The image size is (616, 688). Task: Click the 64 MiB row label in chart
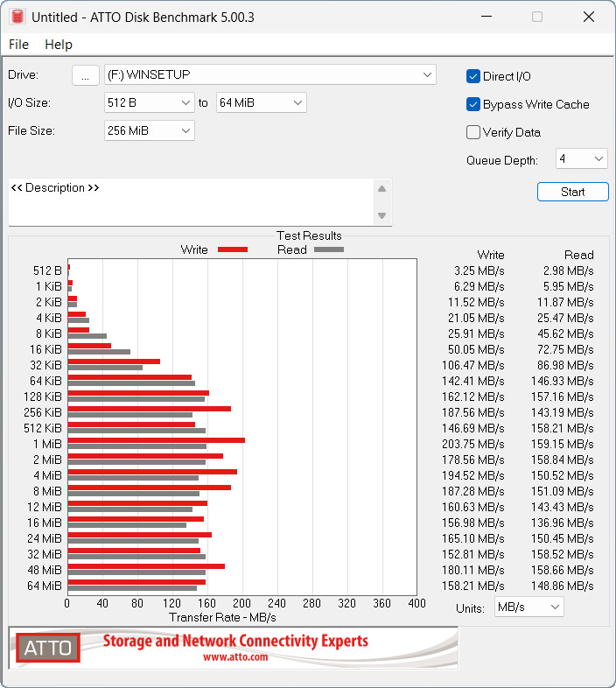(45, 586)
